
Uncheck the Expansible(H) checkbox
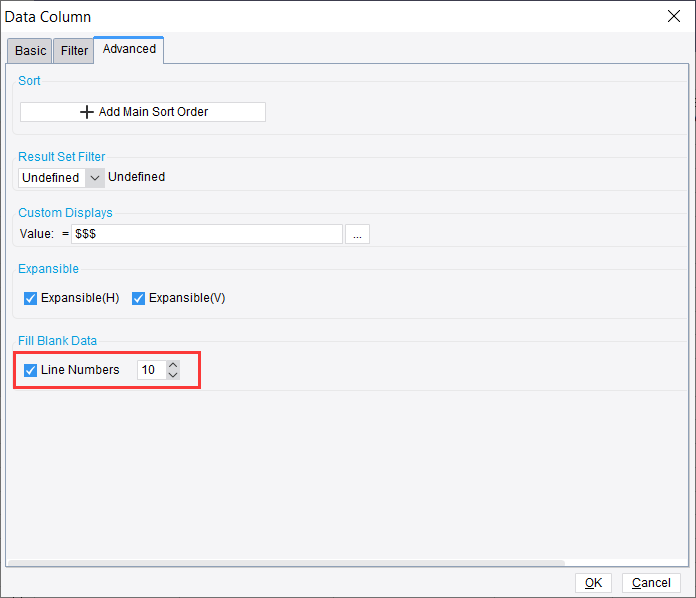pos(30,298)
